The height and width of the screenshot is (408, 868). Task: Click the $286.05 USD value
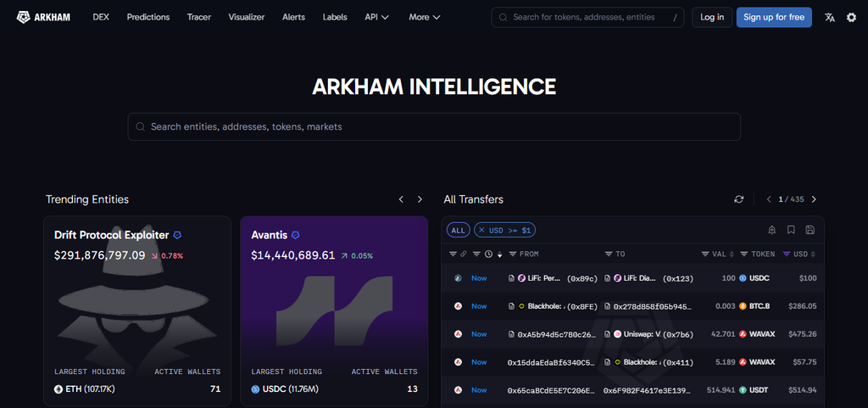point(803,305)
